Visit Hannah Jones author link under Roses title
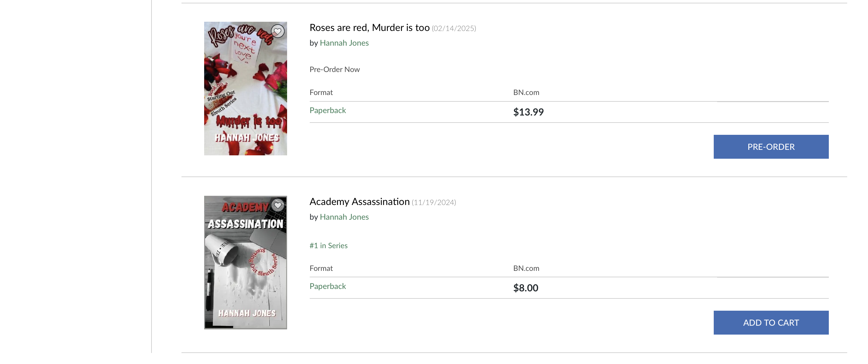Screen dimensions: 868x364 click(x=344, y=43)
